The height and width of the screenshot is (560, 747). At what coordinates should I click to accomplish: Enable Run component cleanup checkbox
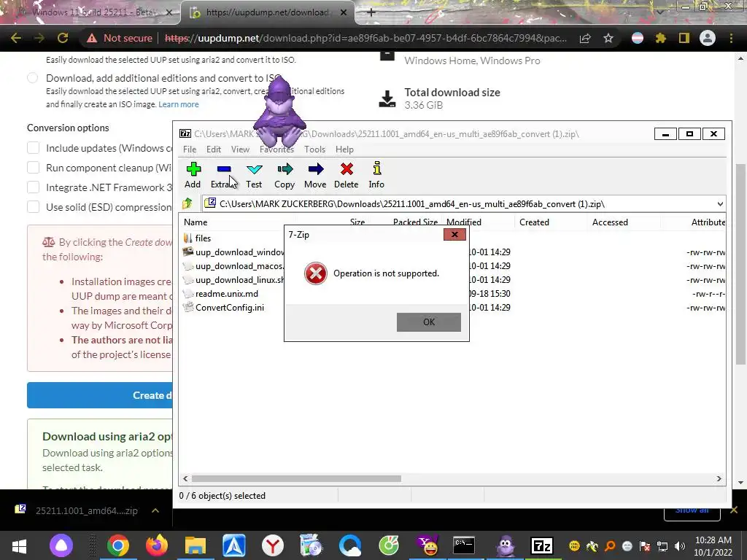point(33,168)
